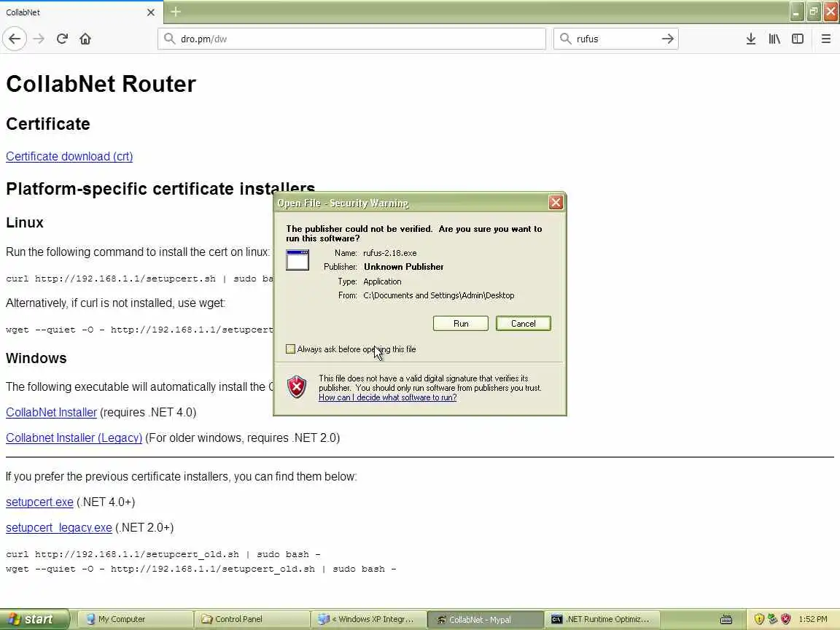Click the red shield tray icon
Image resolution: width=840 pixels, height=630 pixels.
click(785, 619)
